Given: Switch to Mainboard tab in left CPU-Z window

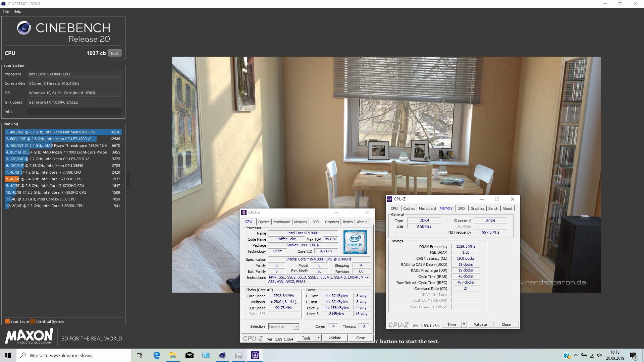Looking at the screenshot, I should (x=282, y=222).
